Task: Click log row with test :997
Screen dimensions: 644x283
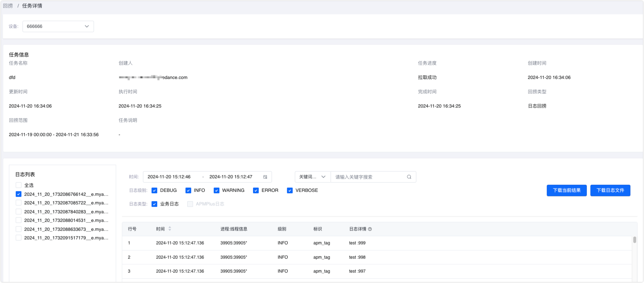Action: (x=377, y=271)
